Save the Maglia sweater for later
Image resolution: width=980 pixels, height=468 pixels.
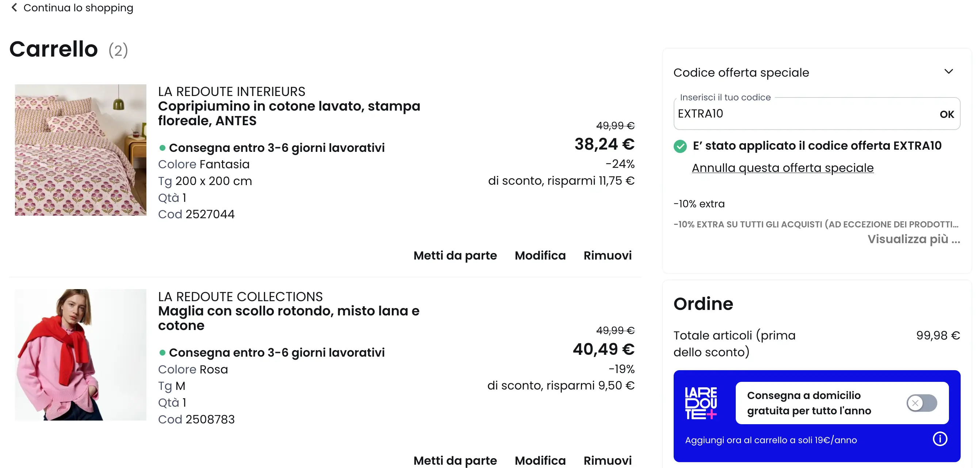pos(455,460)
